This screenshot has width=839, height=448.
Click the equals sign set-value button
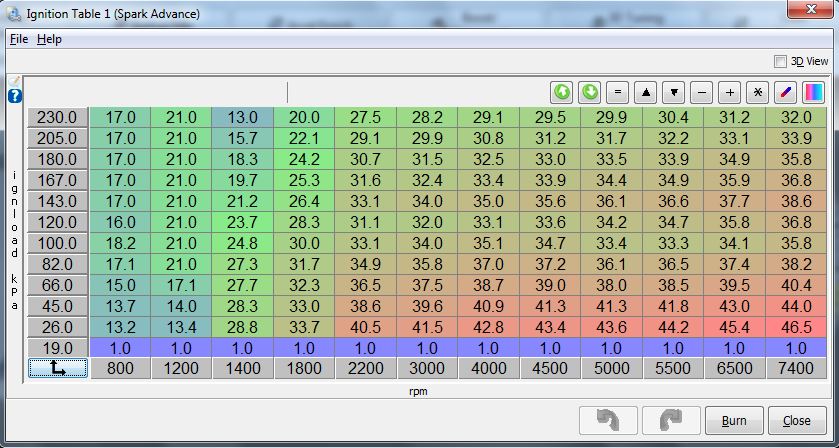pyautogui.click(x=618, y=92)
